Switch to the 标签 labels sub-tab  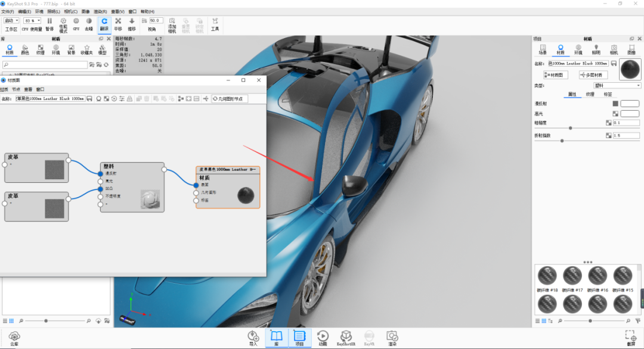tap(608, 94)
